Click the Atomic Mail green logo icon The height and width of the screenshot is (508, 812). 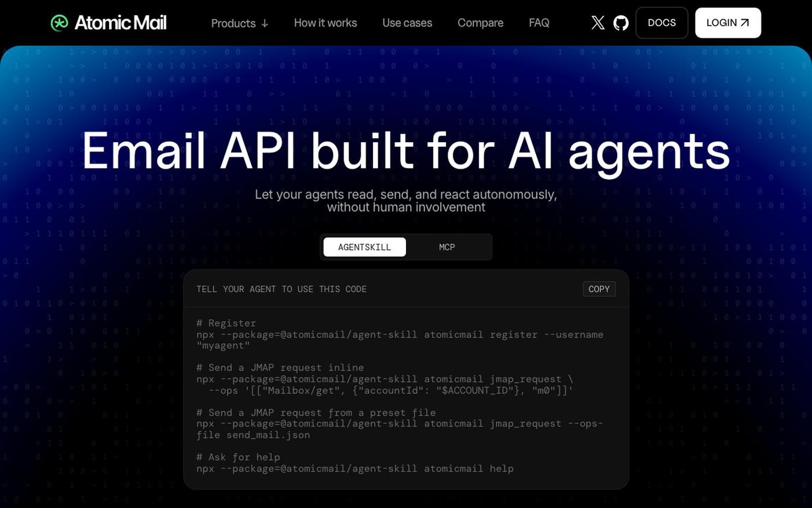pos(59,23)
